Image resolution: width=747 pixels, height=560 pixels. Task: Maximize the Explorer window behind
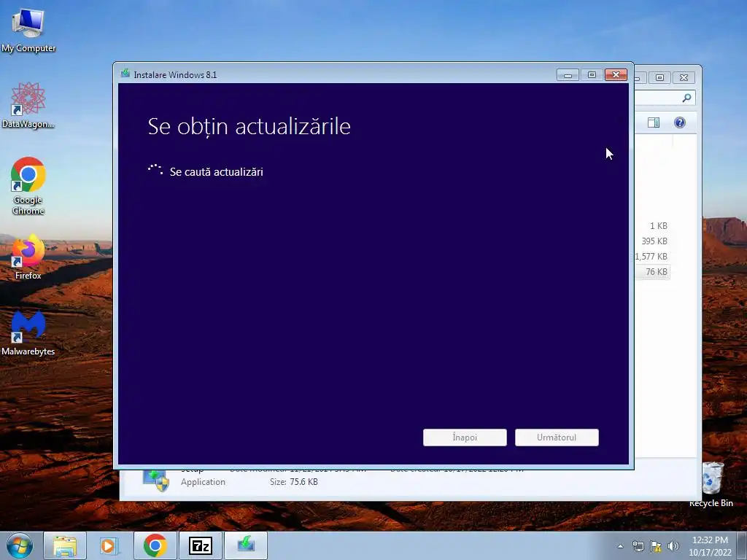659,77
